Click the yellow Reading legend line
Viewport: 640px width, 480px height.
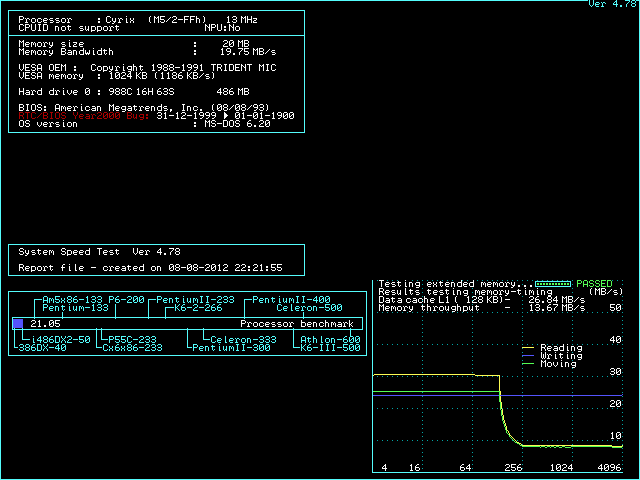point(528,348)
